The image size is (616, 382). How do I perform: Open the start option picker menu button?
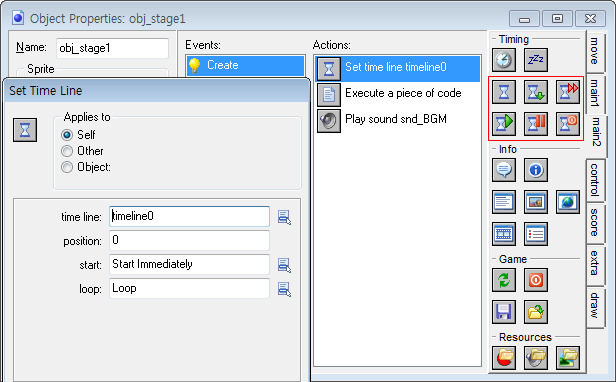point(284,265)
